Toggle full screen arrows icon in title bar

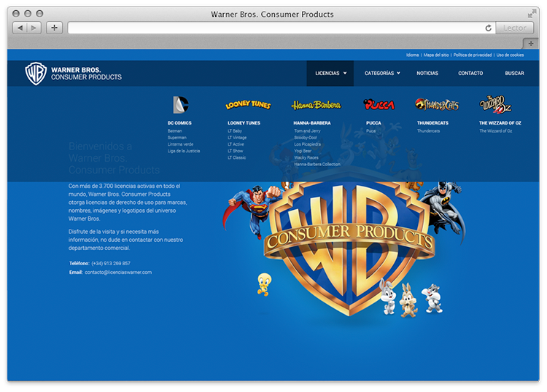coord(532,14)
